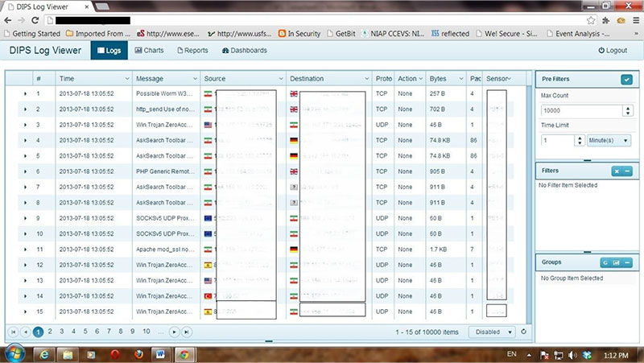Click the volume icon in system tray
This screenshot has height=363, width=644.
[x=572, y=355]
